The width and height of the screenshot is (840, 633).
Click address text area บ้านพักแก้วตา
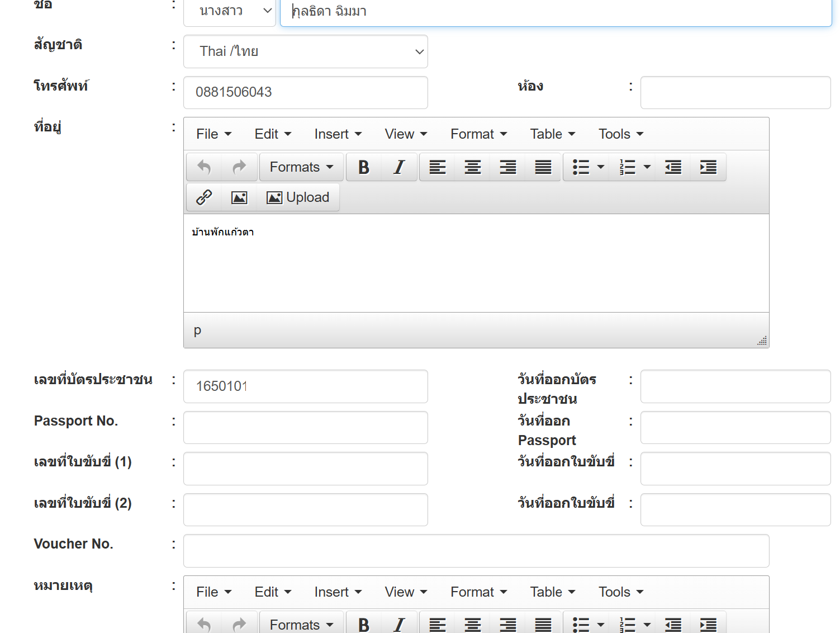point(476,263)
